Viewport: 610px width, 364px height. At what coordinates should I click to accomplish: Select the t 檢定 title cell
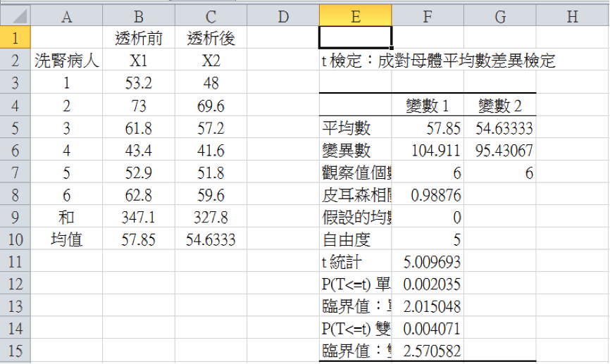[355, 61]
